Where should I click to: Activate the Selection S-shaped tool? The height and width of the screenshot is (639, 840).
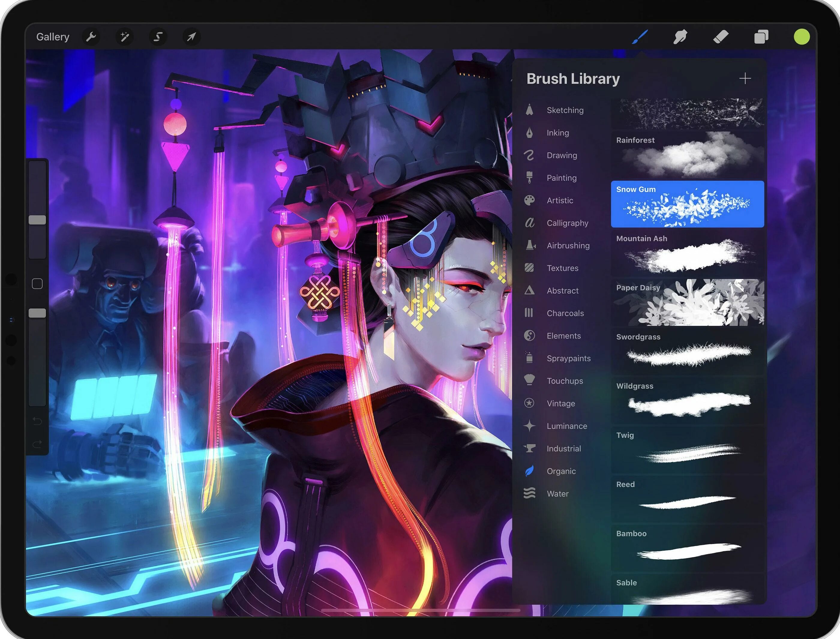(158, 37)
